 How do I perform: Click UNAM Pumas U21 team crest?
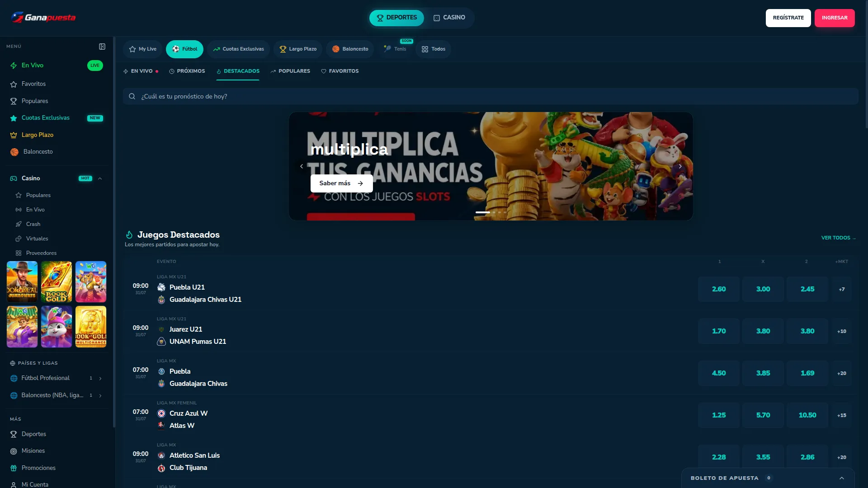161,342
